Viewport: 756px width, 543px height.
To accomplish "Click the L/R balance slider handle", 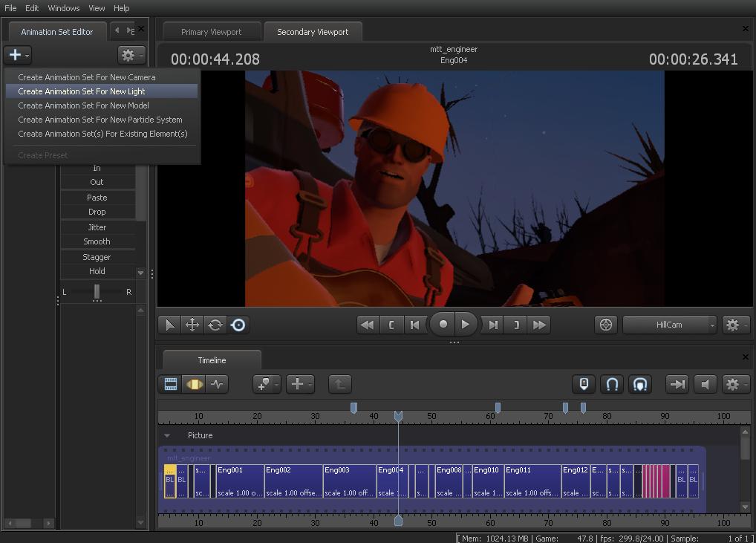I will (97, 292).
